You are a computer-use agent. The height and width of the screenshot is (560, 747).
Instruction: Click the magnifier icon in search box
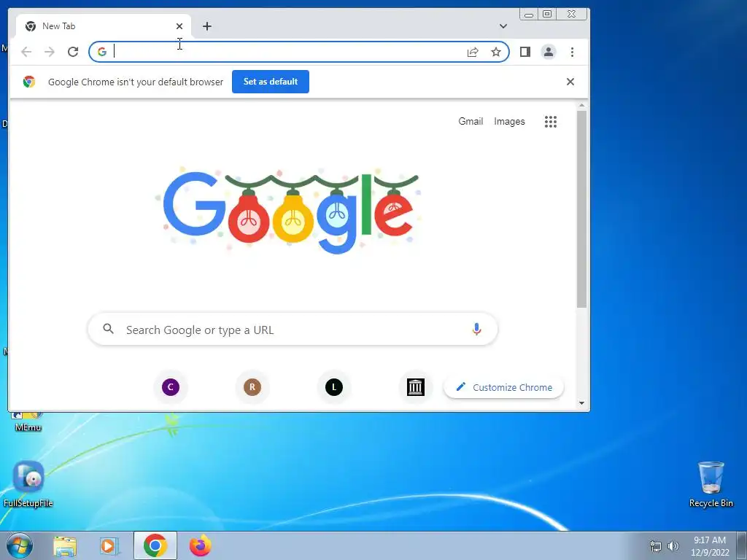109,329
